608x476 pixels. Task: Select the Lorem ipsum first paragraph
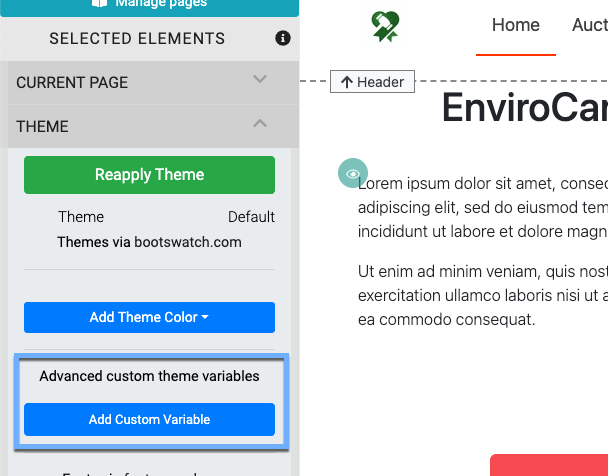tap(482, 207)
